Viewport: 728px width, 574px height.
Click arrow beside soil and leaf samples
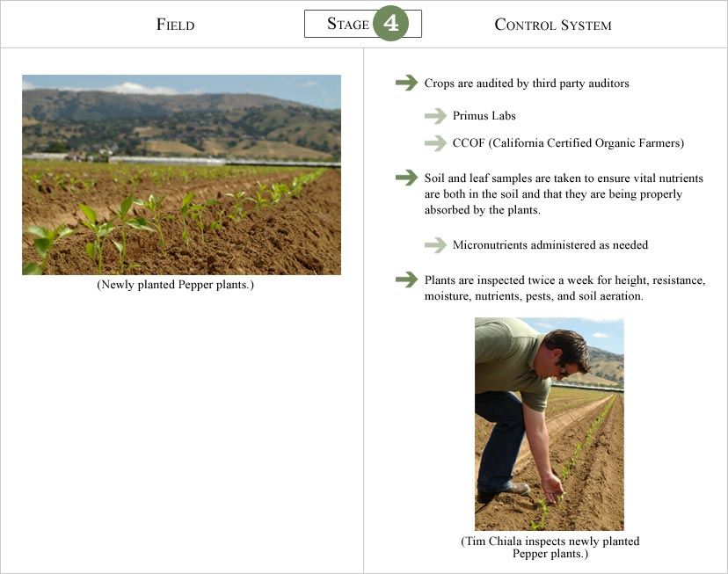tap(407, 178)
